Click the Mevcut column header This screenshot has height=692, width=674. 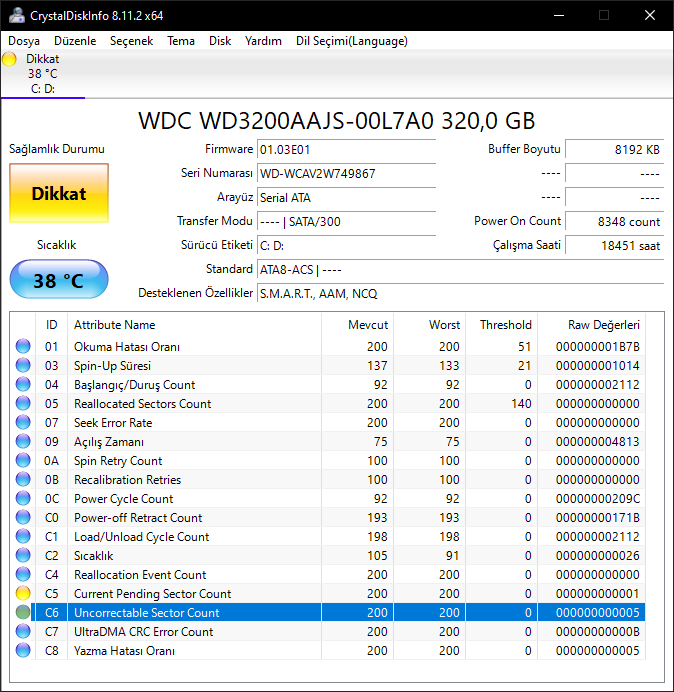click(x=357, y=325)
